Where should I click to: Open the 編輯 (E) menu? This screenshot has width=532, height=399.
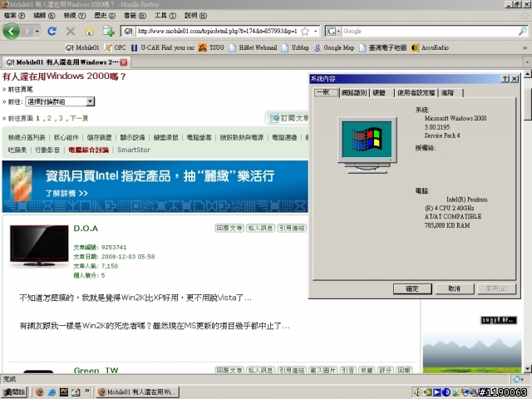click(x=44, y=16)
